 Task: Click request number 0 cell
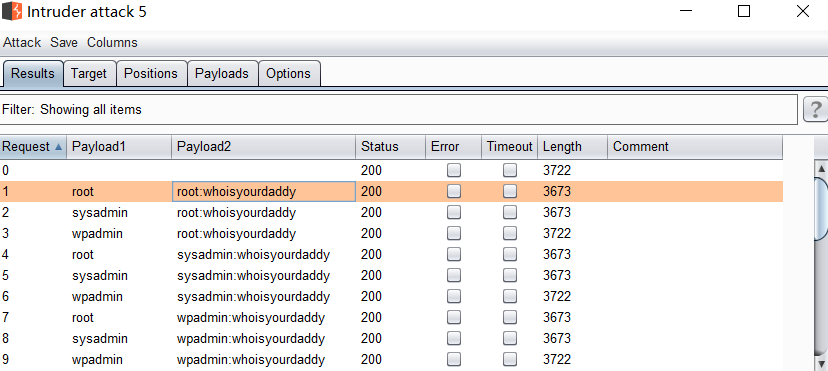click(x=33, y=170)
